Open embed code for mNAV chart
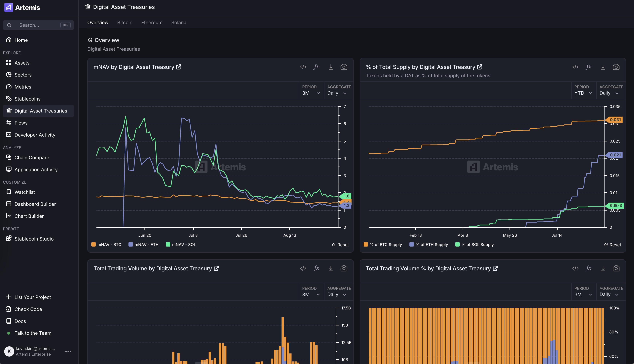Viewport: 634px width, 364px height. [303, 67]
